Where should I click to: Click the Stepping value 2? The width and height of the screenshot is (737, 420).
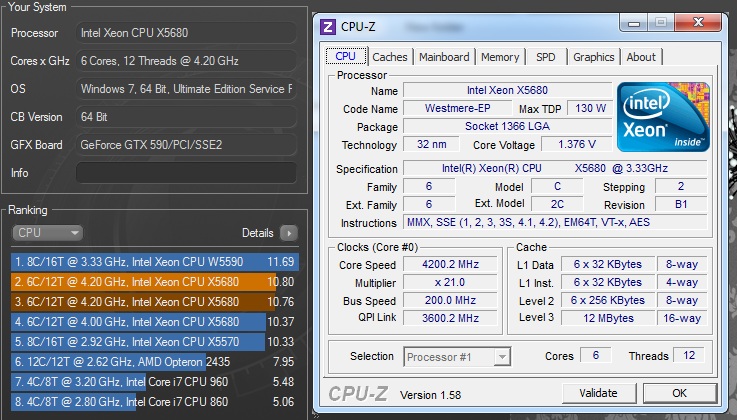click(681, 187)
